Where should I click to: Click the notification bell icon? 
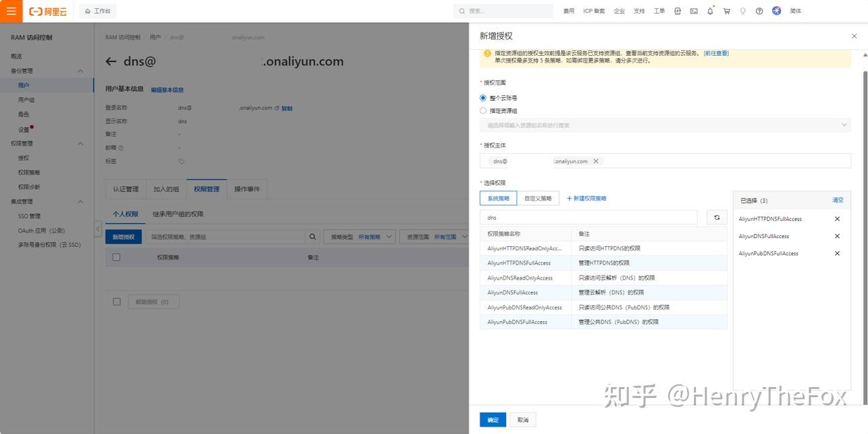click(x=710, y=11)
